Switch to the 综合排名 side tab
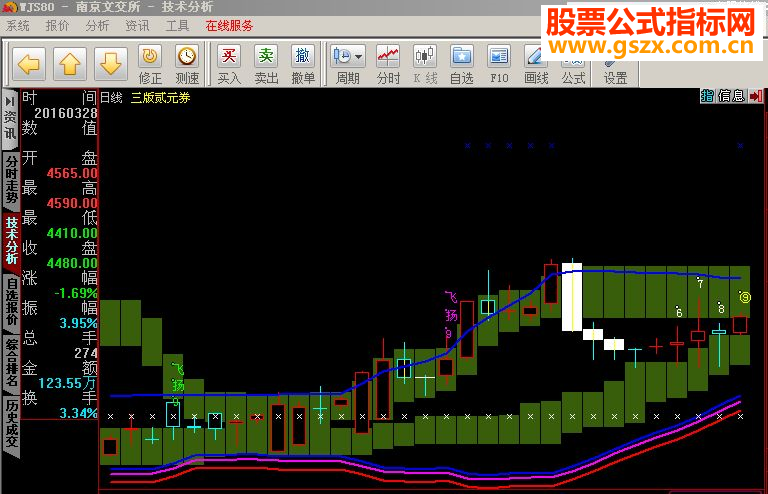 coord(11,362)
